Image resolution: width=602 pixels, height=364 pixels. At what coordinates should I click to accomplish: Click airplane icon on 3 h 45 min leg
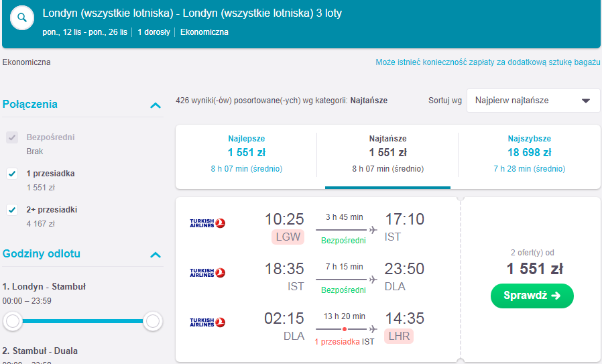tap(373, 230)
